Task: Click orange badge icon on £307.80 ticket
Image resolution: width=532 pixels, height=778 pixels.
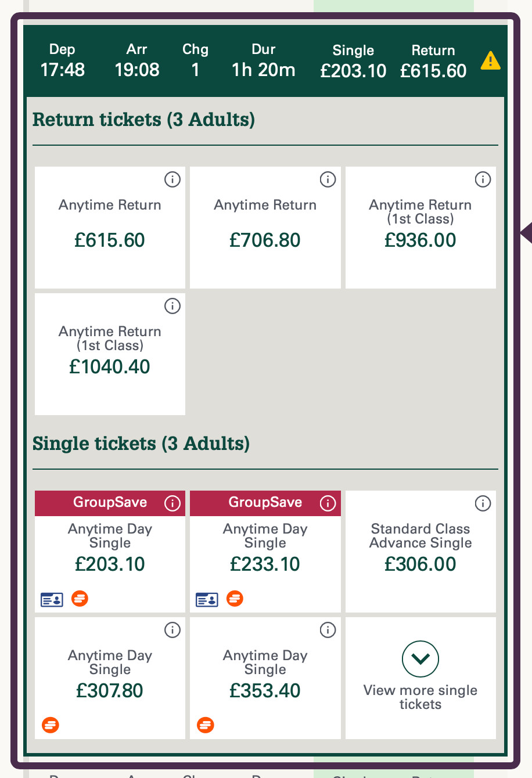Action: [51, 725]
